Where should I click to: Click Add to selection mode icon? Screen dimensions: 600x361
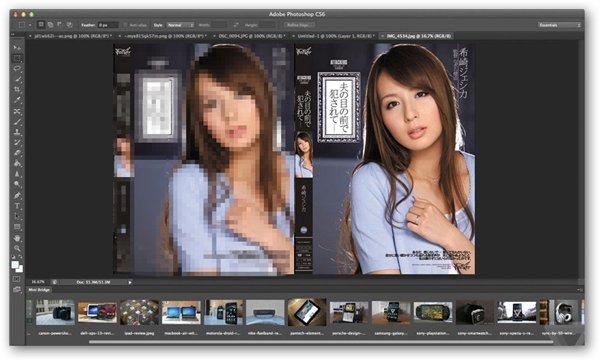50,25
